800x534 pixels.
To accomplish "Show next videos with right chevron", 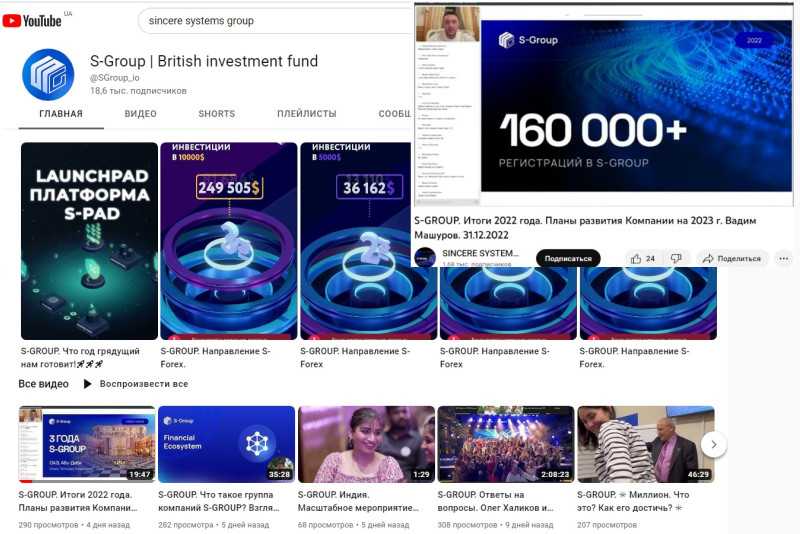I will [x=713, y=445].
